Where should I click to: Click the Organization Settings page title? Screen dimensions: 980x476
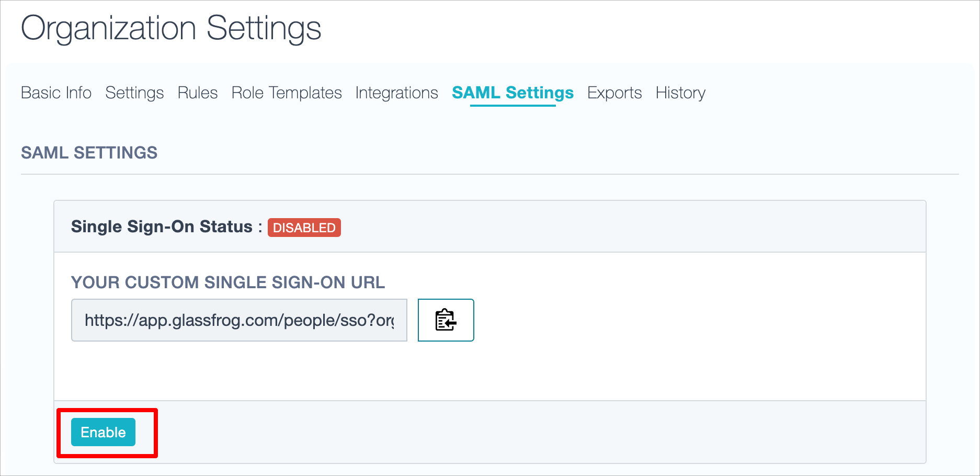[171, 28]
